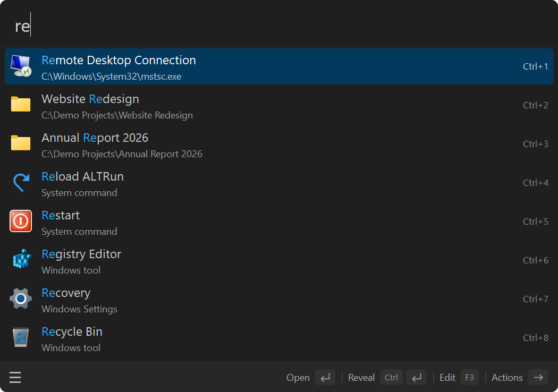Click the Enter key icon next to Open

pyautogui.click(x=325, y=378)
